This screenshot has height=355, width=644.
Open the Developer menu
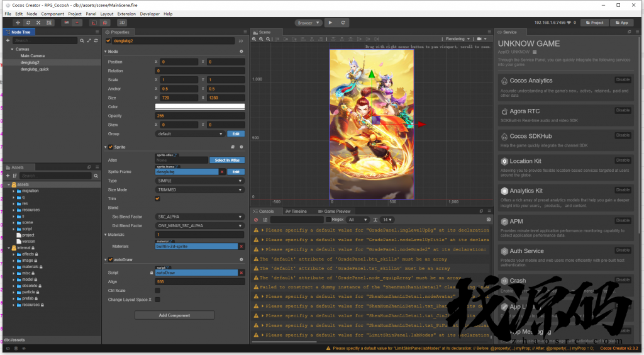coord(150,14)
